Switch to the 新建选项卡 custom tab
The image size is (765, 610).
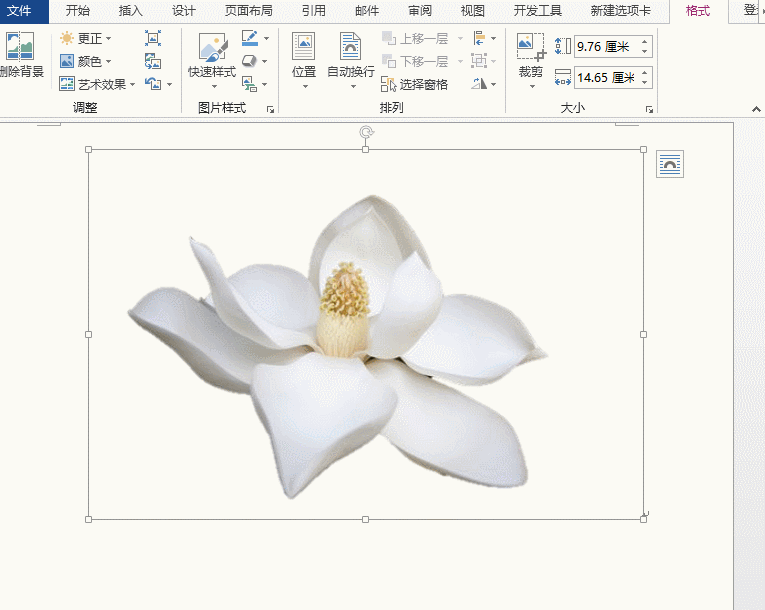click(621, 11)
